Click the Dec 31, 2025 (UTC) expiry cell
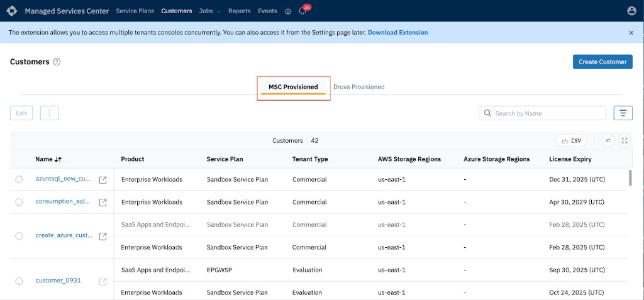The image size is (644, 300). pyautogui.click(x=577, y=180)
